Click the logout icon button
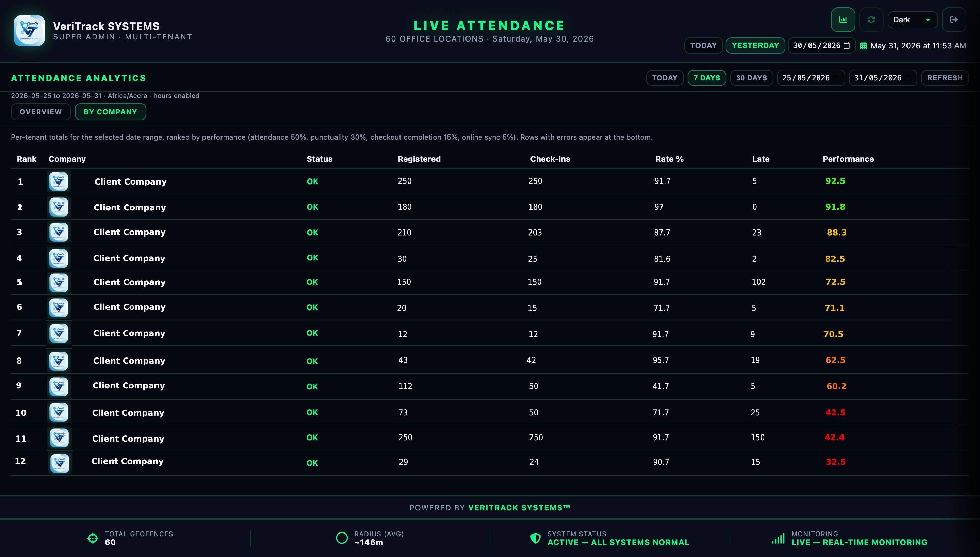This screenshot has height=557, width=980. coord(953,19)
